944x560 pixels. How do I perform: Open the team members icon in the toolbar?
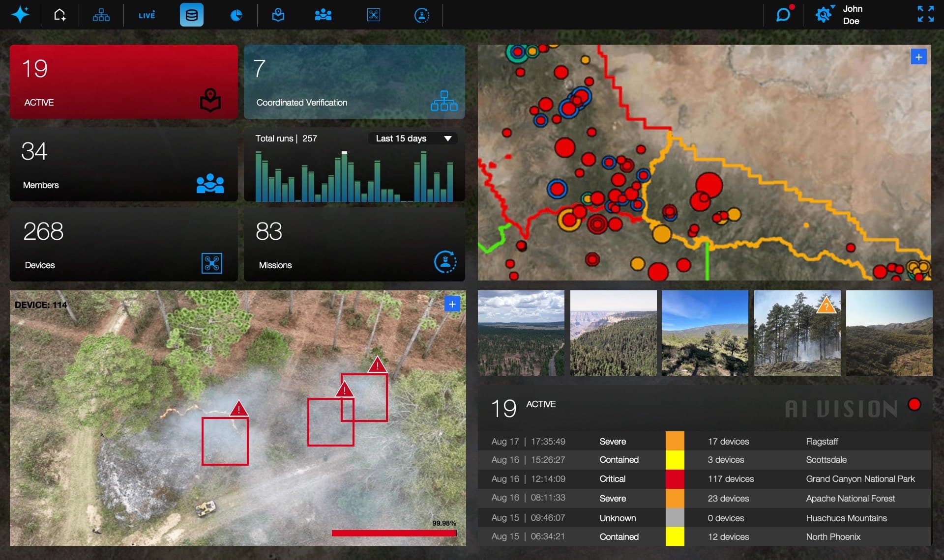pyautogui.click(x=323, y=15)
